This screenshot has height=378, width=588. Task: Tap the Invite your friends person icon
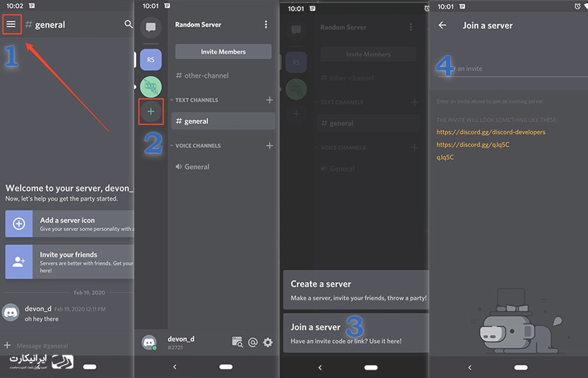(x=19, y=261)
